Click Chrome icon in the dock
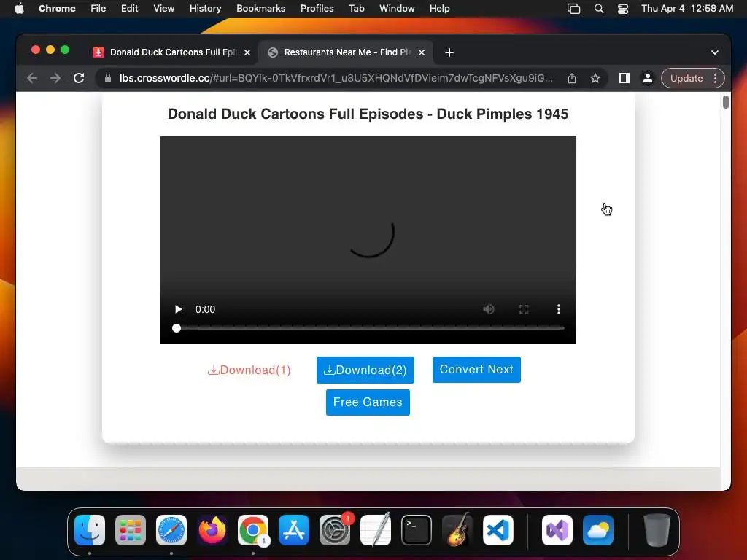Image resolution: width=747 pixels, height=560 pixels. (253, 530)
